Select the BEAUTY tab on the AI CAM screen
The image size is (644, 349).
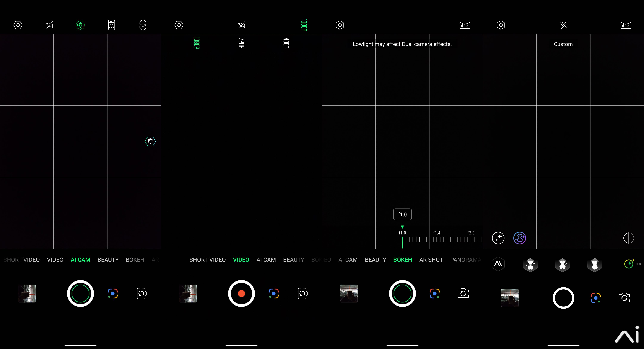[x=108, y=260]
